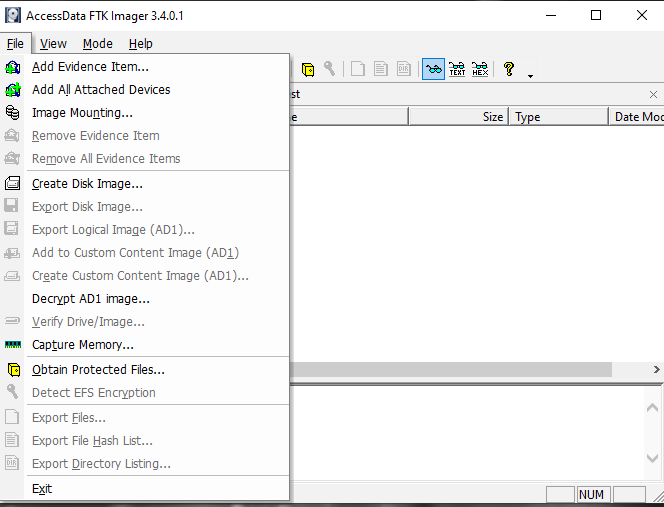Open the Mode menu
The width and height of the screenshot is (664, 507).
tap(97, 44)
